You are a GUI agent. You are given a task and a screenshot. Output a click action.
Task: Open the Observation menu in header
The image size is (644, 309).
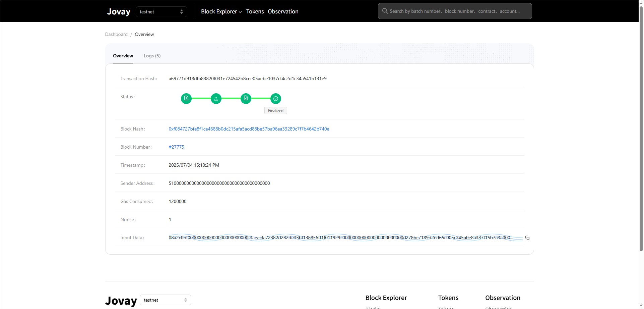[x=283, y=11]
